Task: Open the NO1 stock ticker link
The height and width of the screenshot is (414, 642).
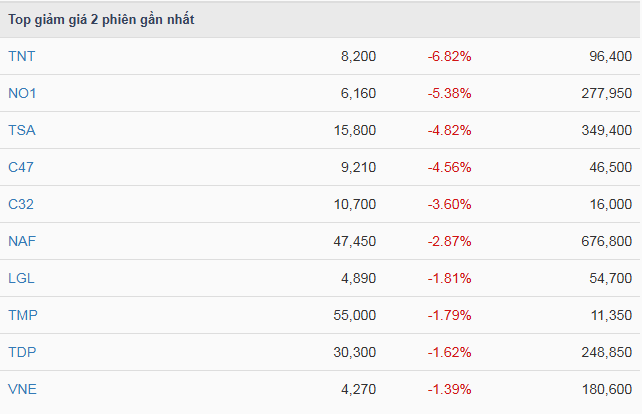Action: click(22, 94)
